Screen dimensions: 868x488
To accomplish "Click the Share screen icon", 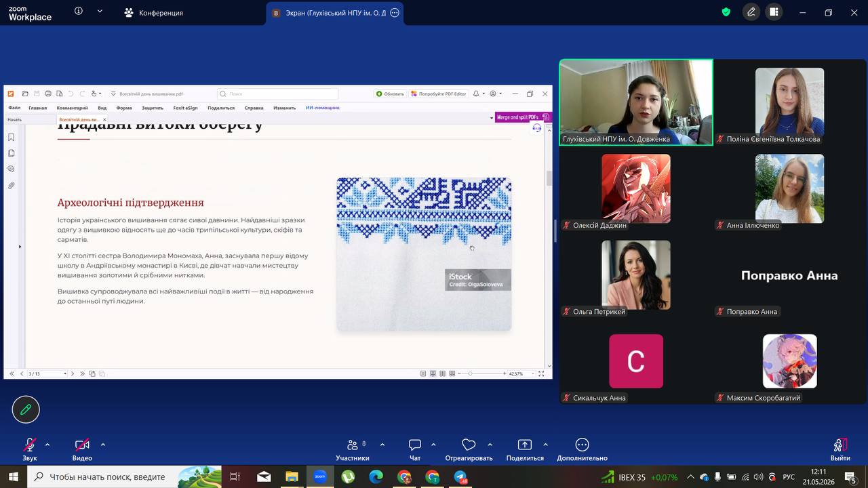I will click(525, 445).
